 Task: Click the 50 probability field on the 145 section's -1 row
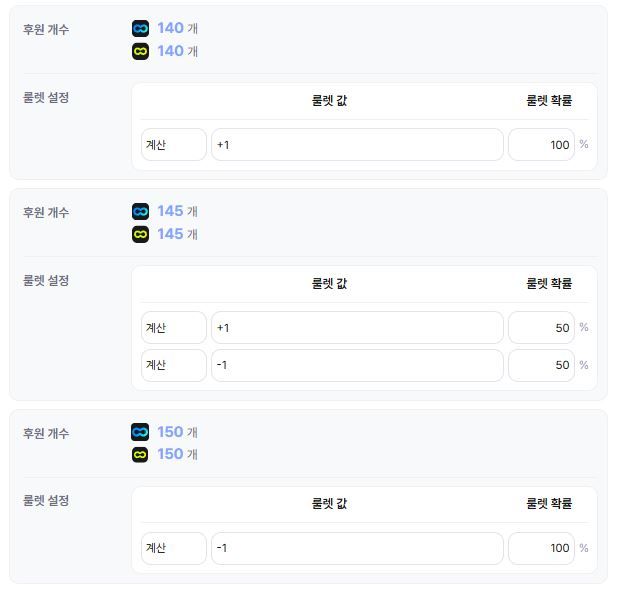541,365
